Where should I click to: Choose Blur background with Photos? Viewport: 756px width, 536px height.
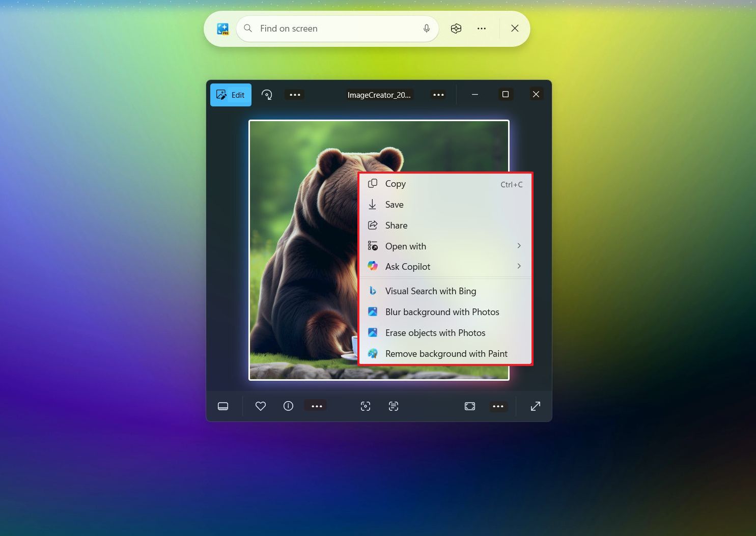pyautogui.click(x=442, y=312)
